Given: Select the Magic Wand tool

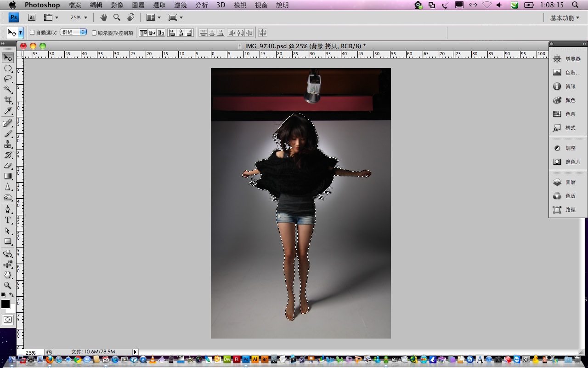Looking at the screenshot, I should point(8,89).
